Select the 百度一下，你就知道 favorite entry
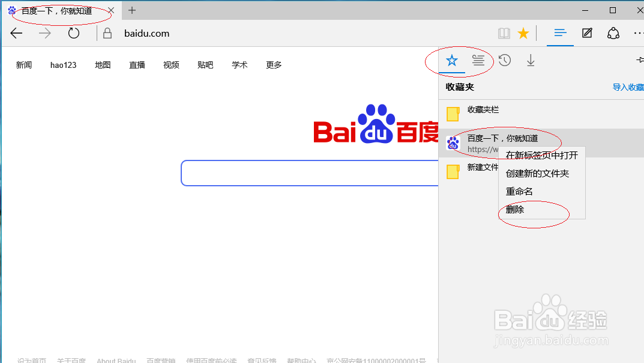This screenshot has height=363, width=644. (541, 142)
